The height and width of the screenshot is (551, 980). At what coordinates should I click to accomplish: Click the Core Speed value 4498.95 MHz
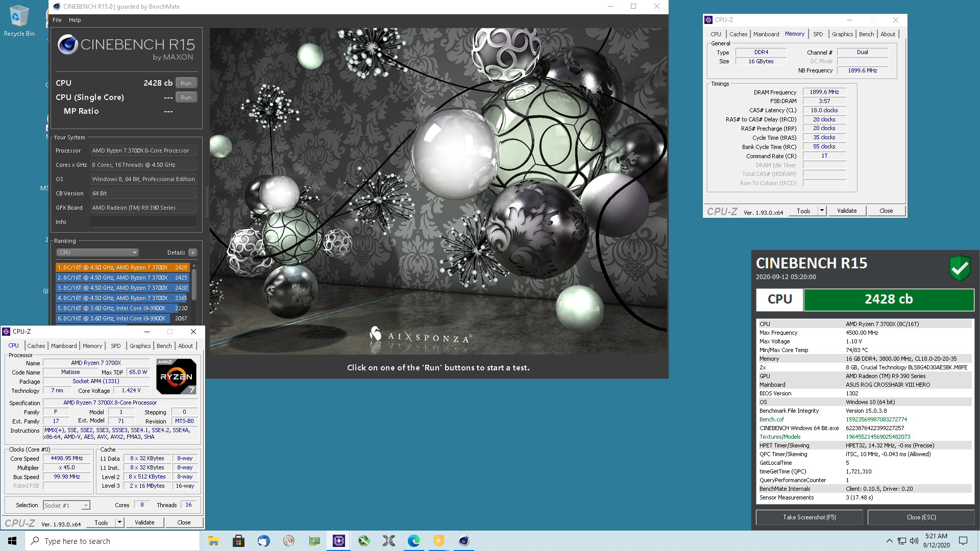pos(67,458)
